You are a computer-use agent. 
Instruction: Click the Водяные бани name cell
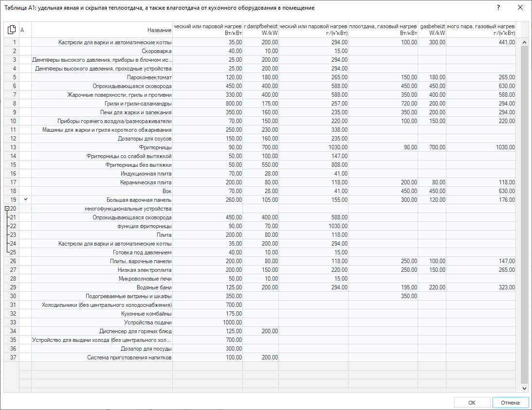[102, 287]
